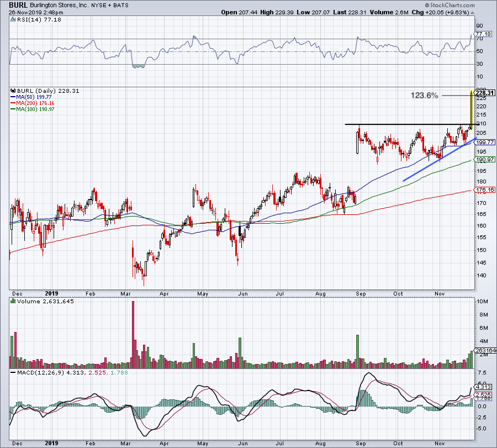The image size is (497, 448).
Task: Click the tall March volume spike bar
Action: [x=133, y=335]
